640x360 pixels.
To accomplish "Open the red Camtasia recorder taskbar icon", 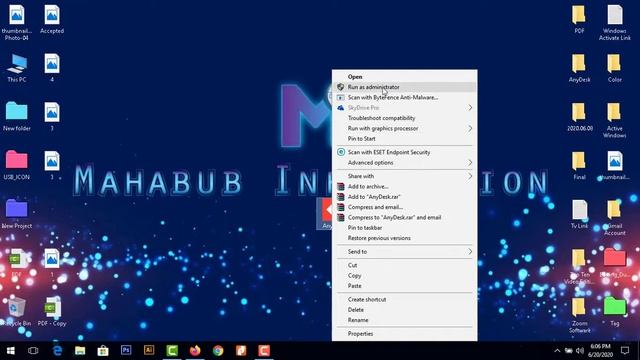I will 264,350.
